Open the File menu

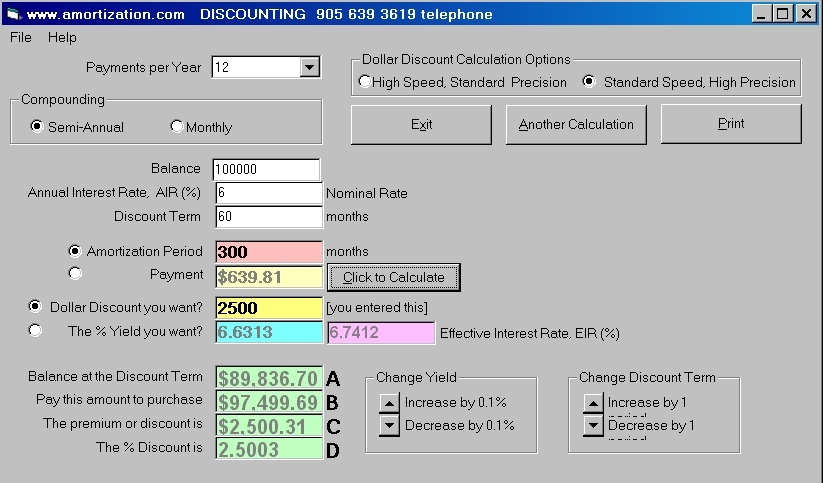(20, 37)
